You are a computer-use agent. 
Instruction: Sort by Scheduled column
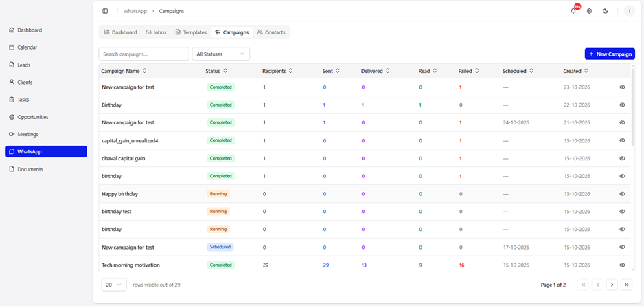click(518, 71)
